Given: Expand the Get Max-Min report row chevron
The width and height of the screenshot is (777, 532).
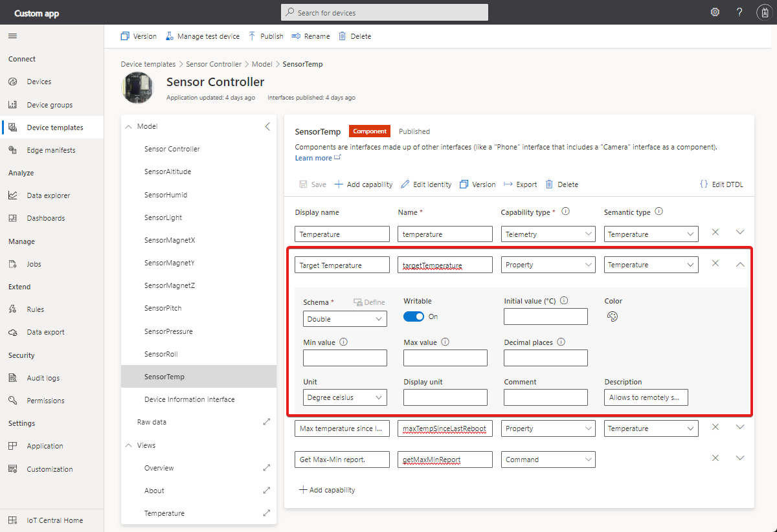Looking at the screenshot, I should (x=741, y=458).
